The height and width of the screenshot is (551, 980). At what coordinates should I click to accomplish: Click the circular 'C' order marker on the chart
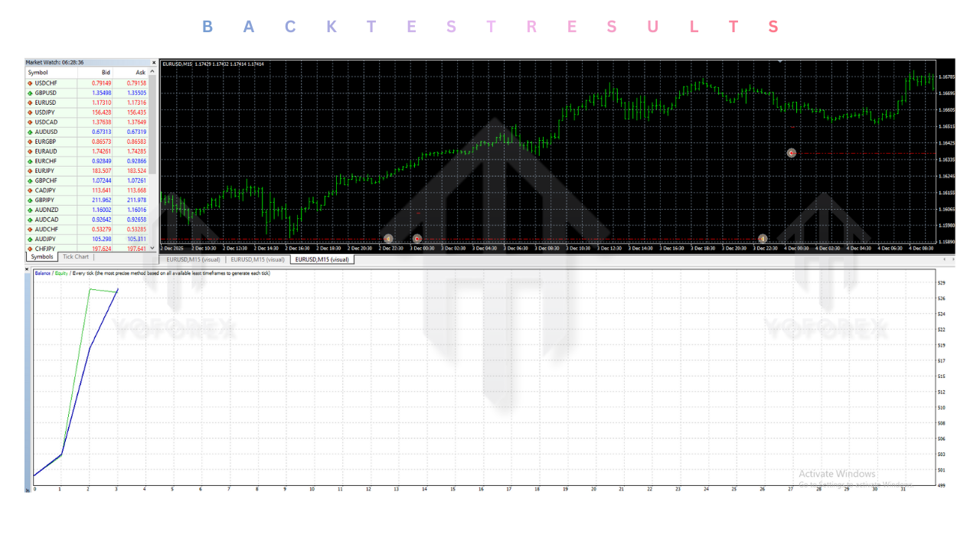tap(792, 153)
